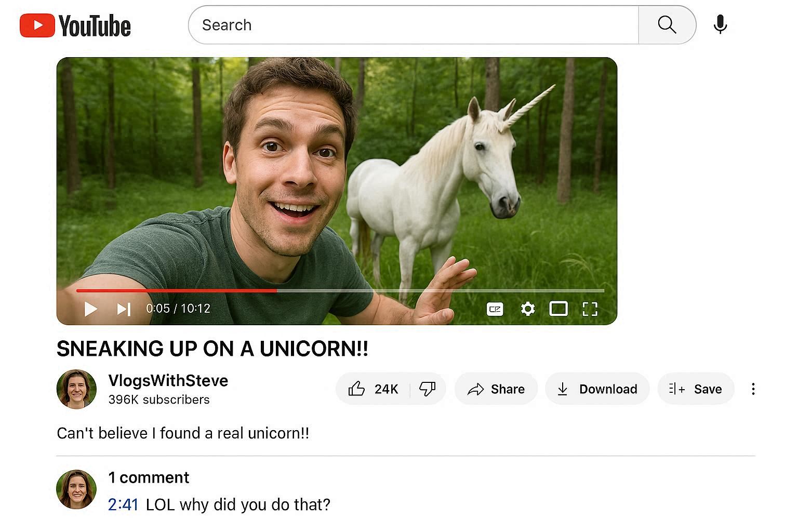Image resolution: width=798 pixels, height=532 pixels.
Task: Click the 0:05 / 10:12 time display
Action: click(178, 309)
